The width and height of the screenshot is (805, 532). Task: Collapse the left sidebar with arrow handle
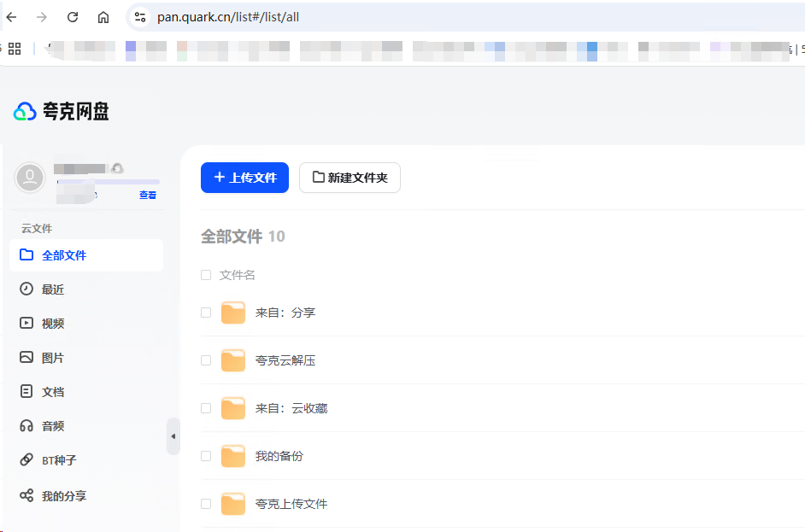[x=173, y=436]
